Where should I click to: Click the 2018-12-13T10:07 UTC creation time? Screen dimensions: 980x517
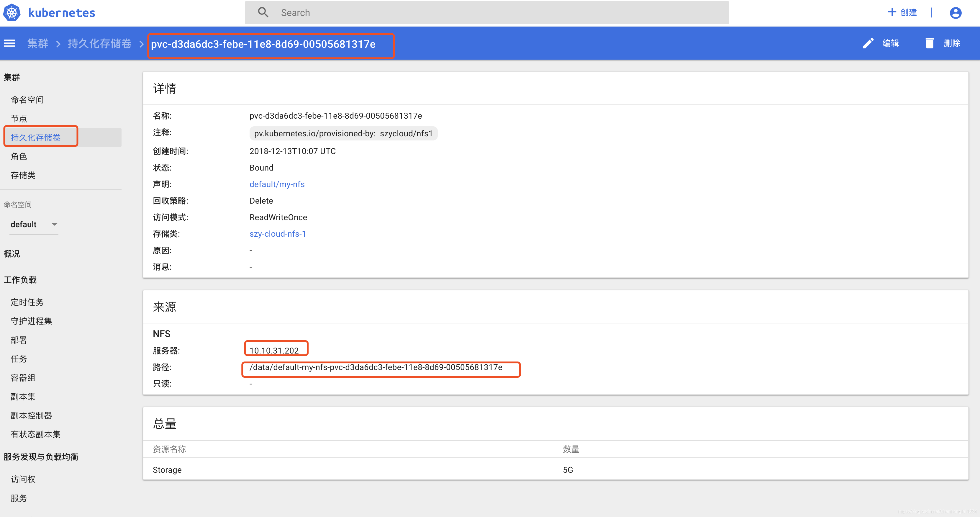(293, 151)
